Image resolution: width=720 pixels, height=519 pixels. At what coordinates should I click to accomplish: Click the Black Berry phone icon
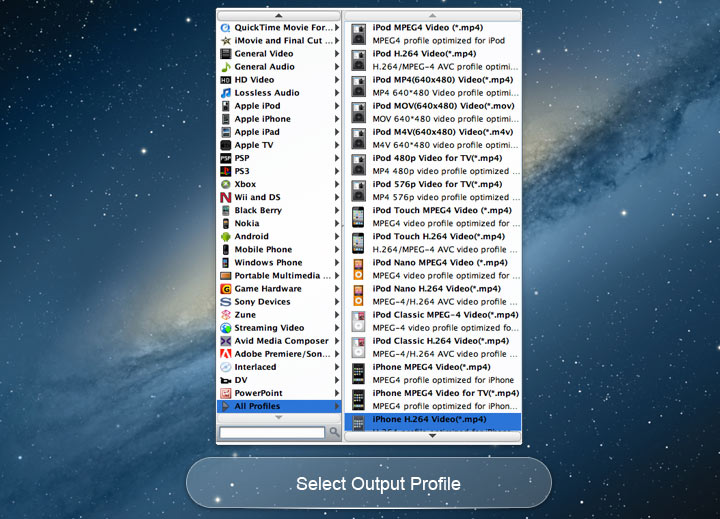pyautogui.click(x=225, y=210)
